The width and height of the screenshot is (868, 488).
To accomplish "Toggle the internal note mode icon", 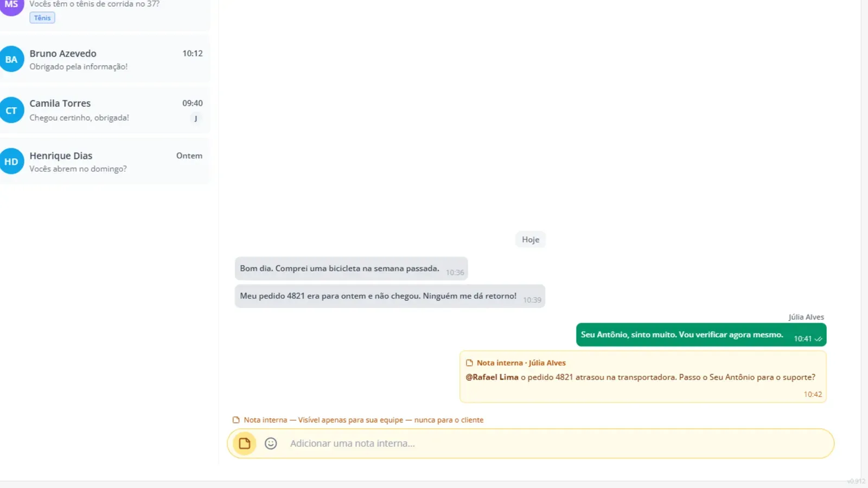I will pos(245,444).
